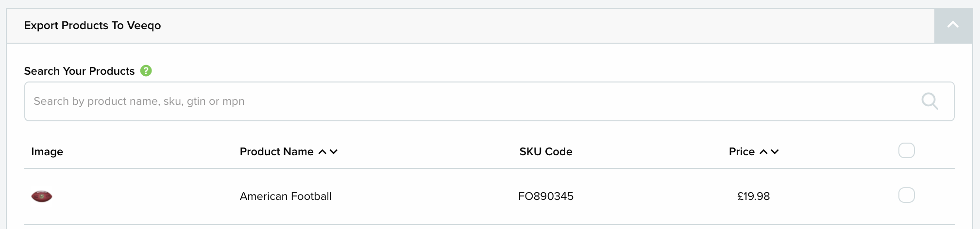Focus the product search input field
Image resolution: width=980 pixels, height=229 pixels.
(x=489, y=101)
